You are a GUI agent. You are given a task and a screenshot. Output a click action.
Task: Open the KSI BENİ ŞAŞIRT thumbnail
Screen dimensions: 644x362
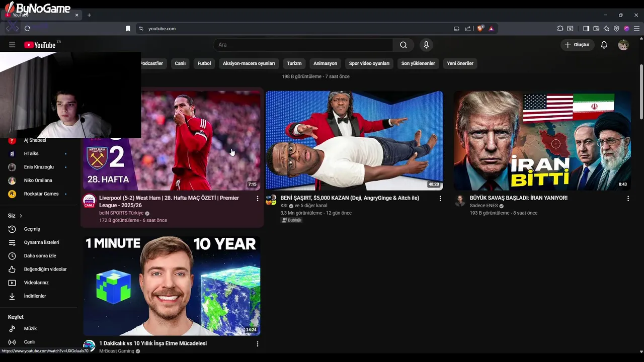coord(354,140)
